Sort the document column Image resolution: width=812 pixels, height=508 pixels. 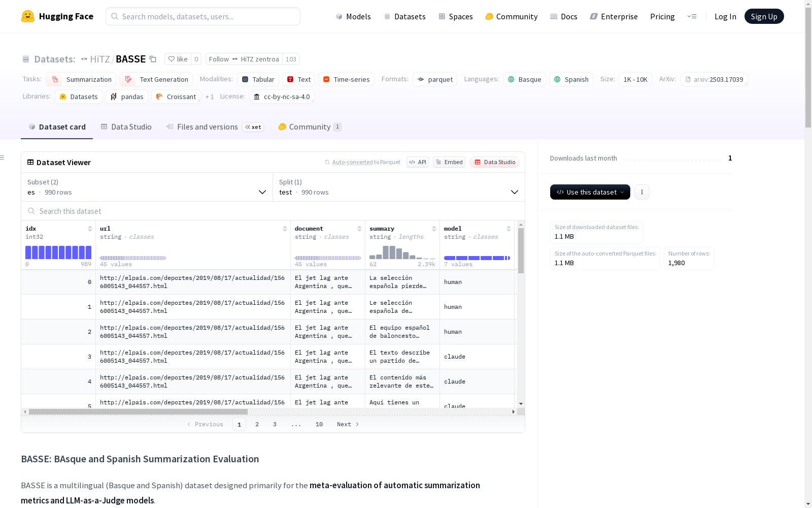(x=359, y=229)
